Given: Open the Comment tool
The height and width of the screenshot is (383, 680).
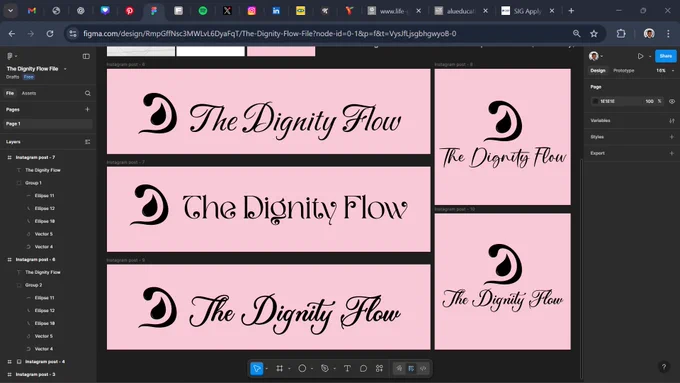Looking at the screenshot, I should click(x=363, y=369).
